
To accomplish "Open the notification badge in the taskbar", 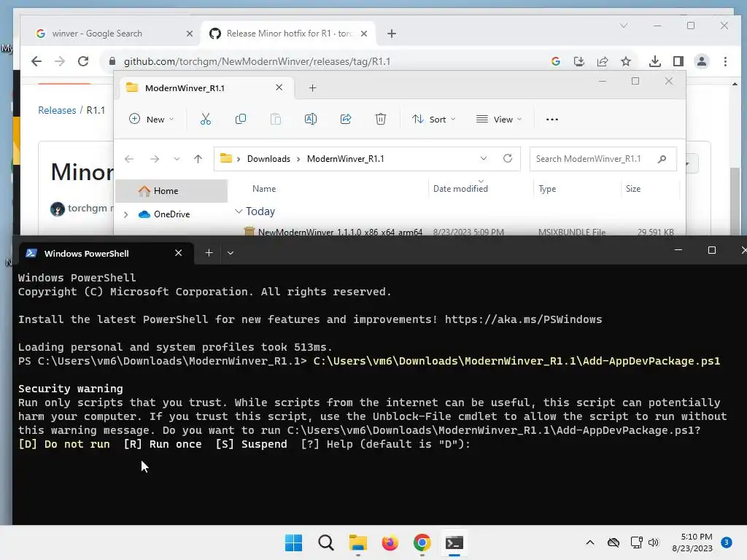I will pos(727,542).
